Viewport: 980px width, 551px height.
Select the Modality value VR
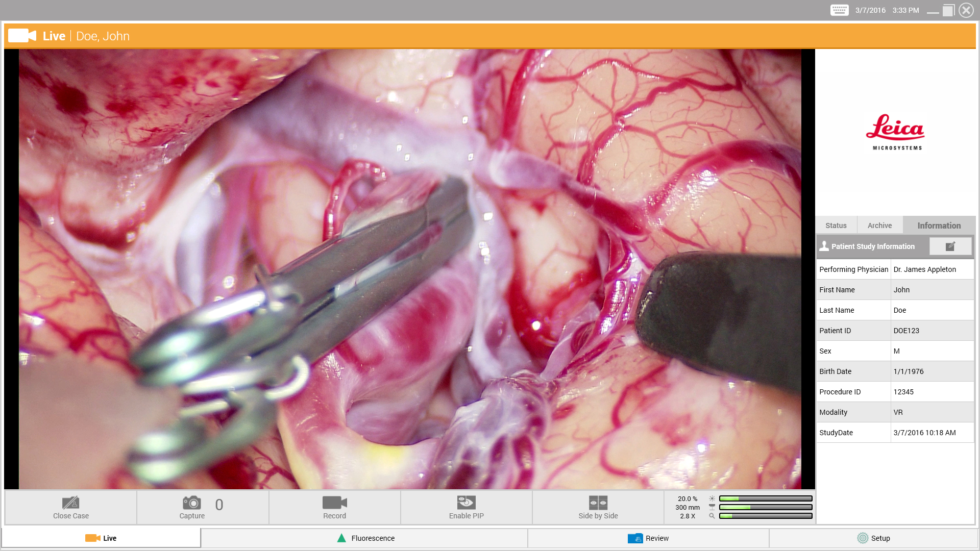coord(898,412)
